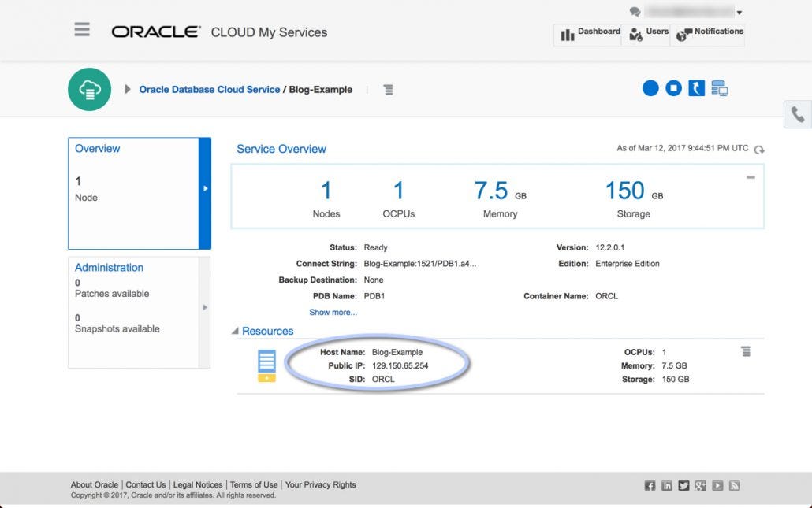Click the YouTube footer icon
Image resolution: width=812 pixels, height=508 pixels.
click(717, 485)
